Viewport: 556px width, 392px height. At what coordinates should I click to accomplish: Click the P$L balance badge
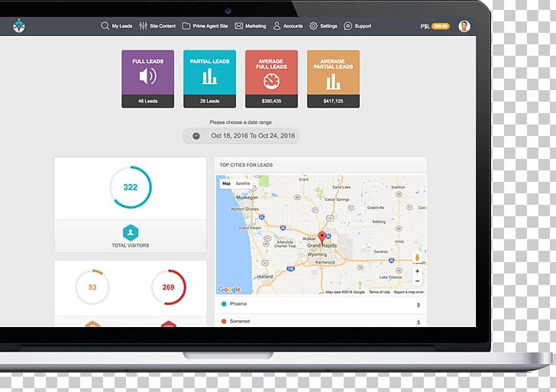pos(441,26)
